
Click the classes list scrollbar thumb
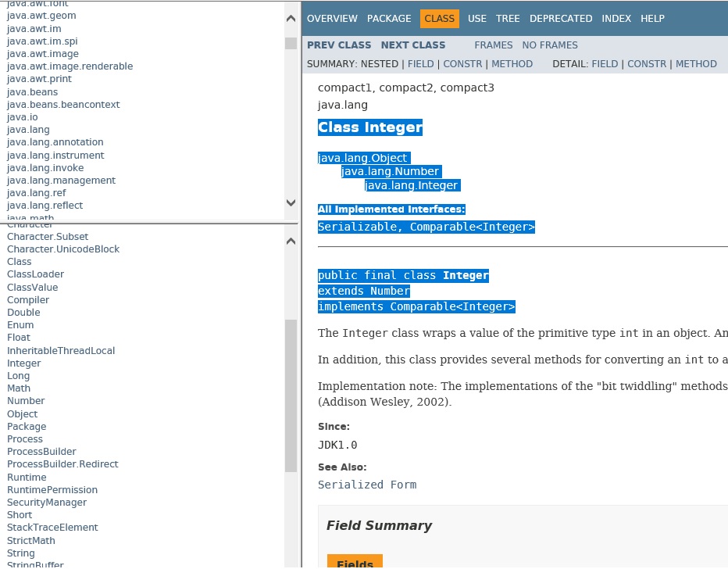pyautogui.click(x=291, y=395)
